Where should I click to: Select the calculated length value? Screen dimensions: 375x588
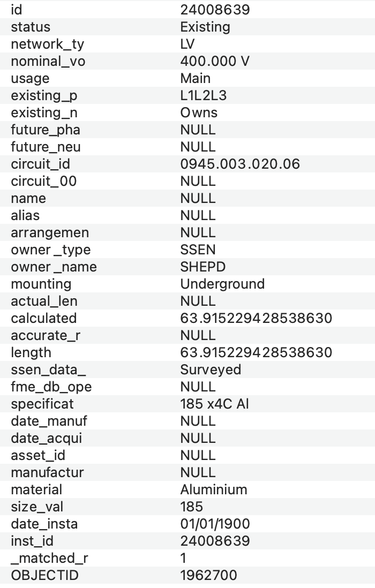(x=256, y=318)
